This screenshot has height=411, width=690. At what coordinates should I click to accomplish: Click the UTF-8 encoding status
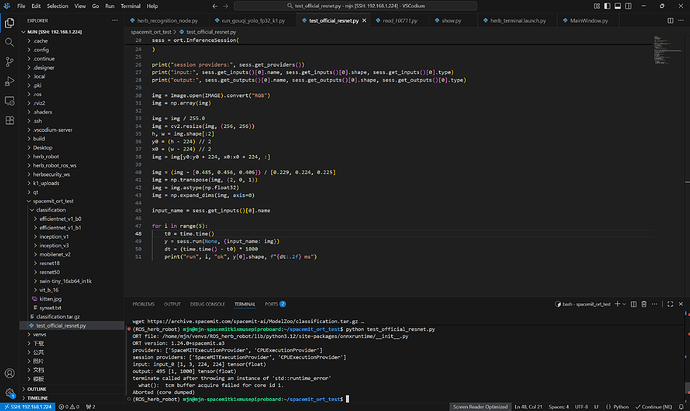(581, 407)
